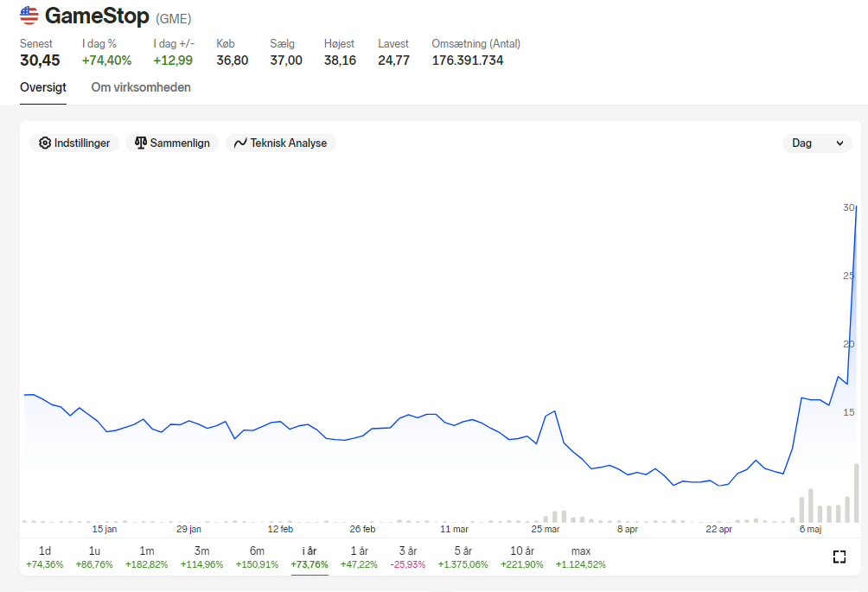The height and width of the screenshot is (592, 868).
Task: Select the 3 år time range
Action: click(x=408, y=557)
